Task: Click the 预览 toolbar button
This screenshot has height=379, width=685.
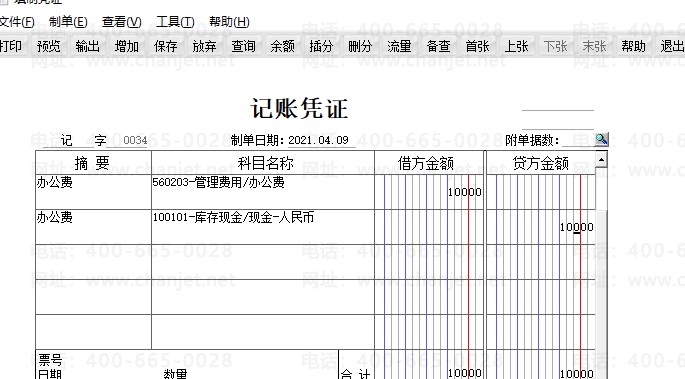Action: pos(48,46)
